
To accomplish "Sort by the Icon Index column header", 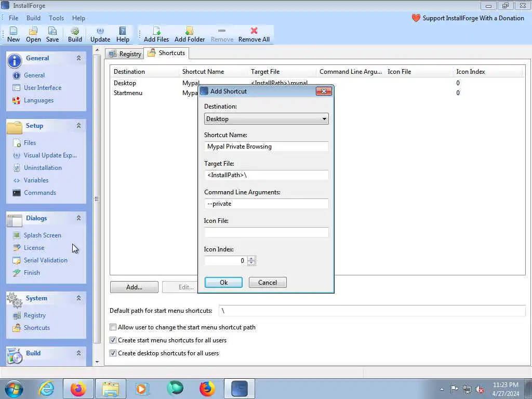I will tap(487, 72).
